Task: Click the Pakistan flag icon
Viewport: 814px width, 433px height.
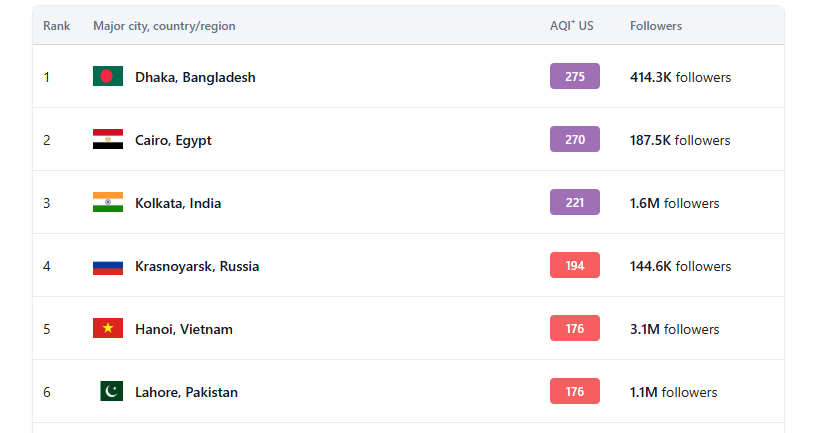Action: point(111,392)
